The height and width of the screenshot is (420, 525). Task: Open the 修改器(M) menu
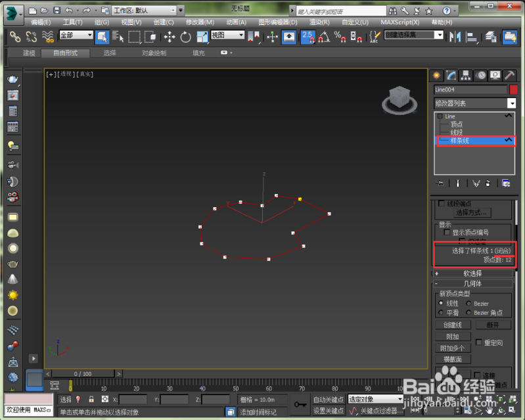click(200, 22)
